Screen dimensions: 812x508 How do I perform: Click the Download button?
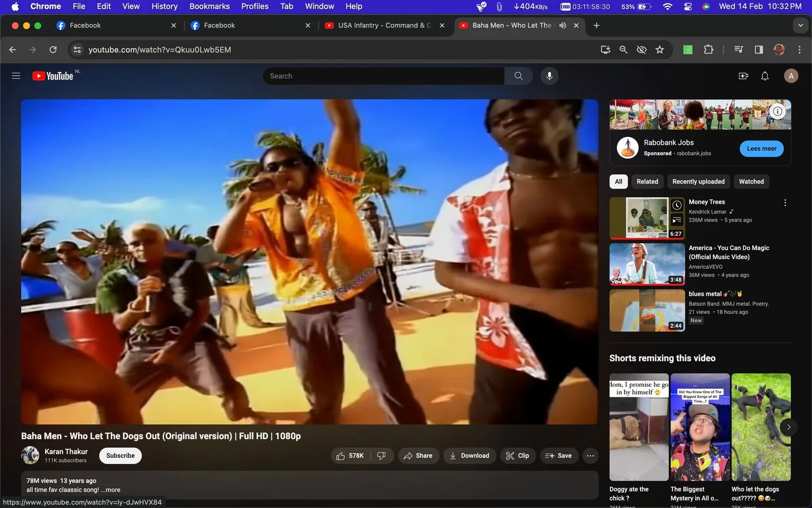point(469,456)
